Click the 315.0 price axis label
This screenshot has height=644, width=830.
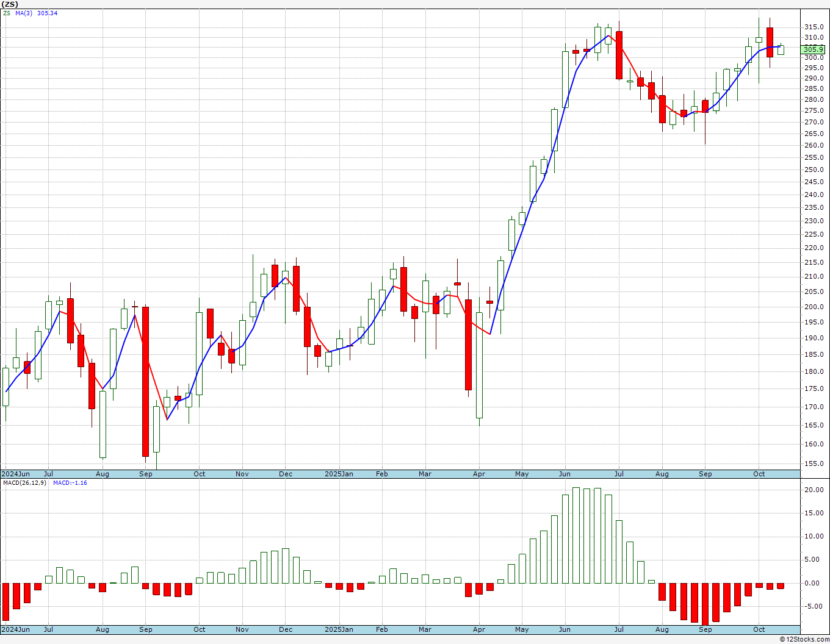tap(814, 27)
